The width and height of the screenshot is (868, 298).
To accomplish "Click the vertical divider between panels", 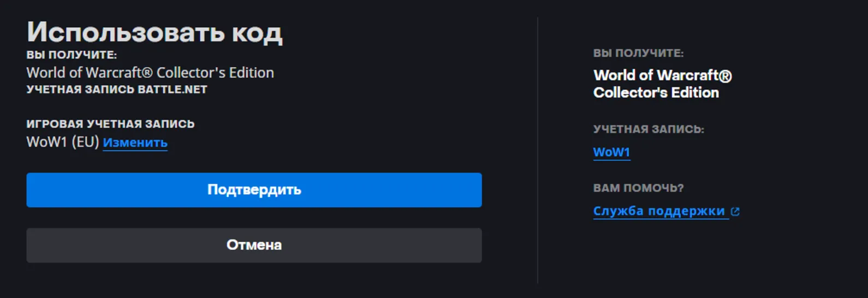I will coord(538,150).
